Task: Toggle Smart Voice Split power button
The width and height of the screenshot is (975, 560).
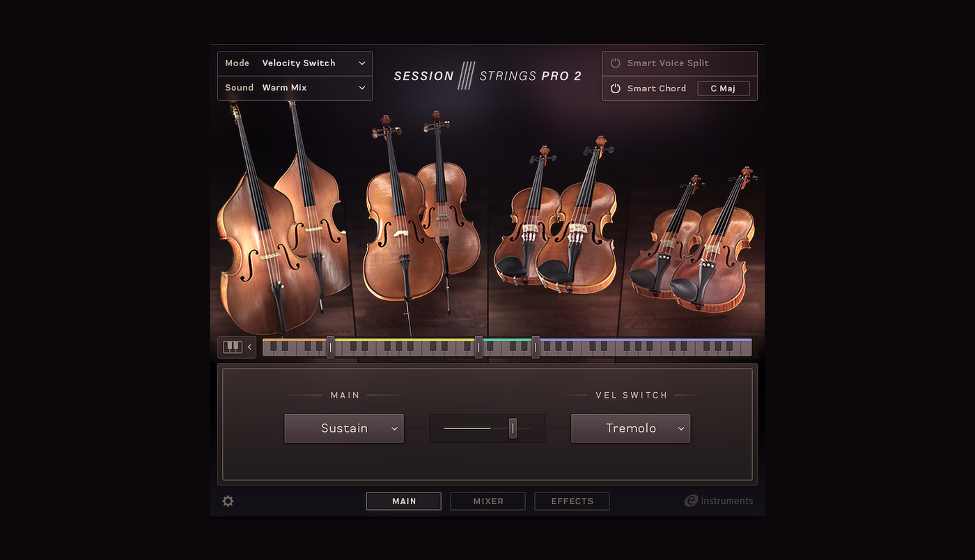Action: coord(616,63)
